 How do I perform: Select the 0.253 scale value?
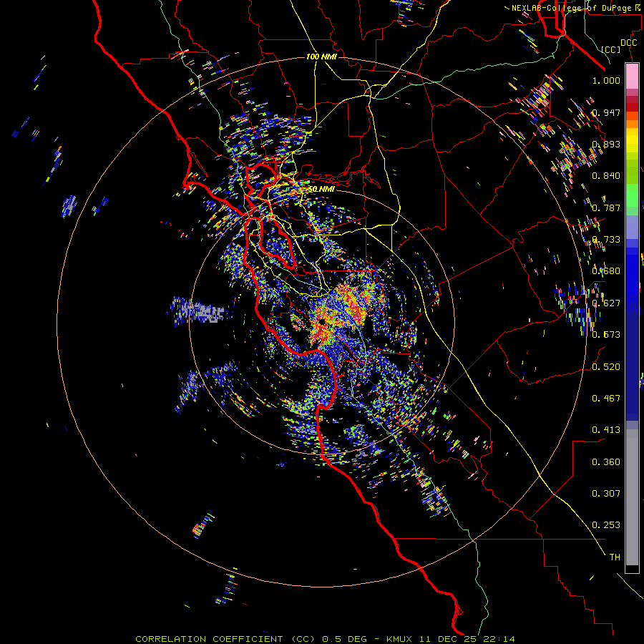tap(606, 525)
